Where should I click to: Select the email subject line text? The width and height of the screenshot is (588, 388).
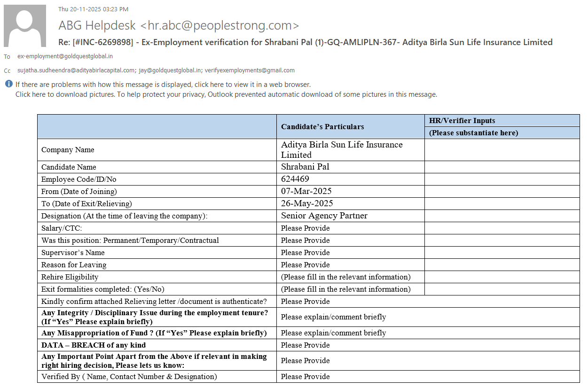pyautogui.click(x=306, y=42)
